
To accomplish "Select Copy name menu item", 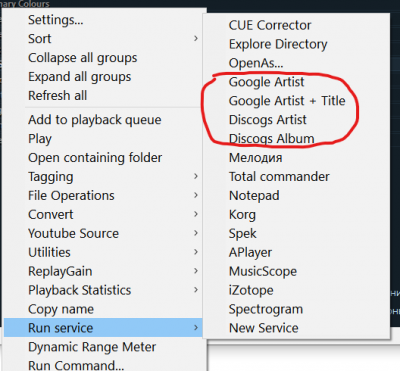I will [x=103, y=309].
